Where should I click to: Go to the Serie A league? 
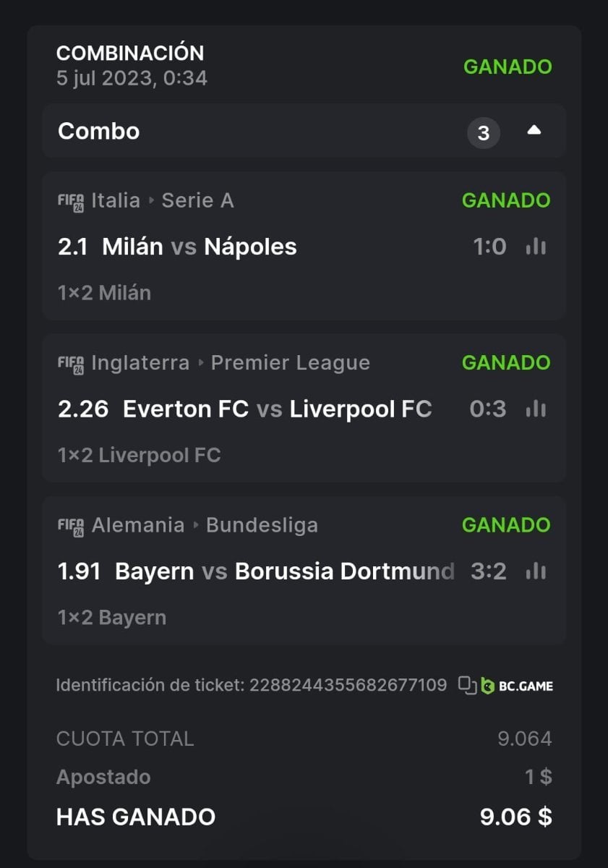[197, 200]
